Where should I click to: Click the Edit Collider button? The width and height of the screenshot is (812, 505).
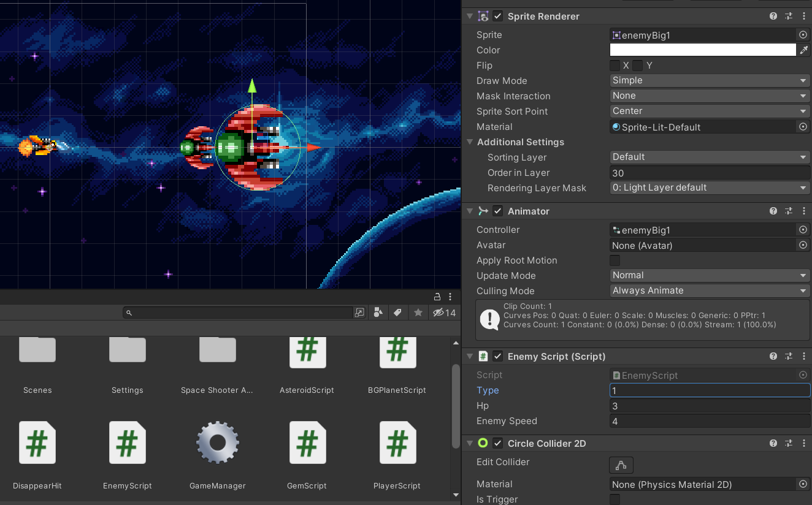[621, 465]
